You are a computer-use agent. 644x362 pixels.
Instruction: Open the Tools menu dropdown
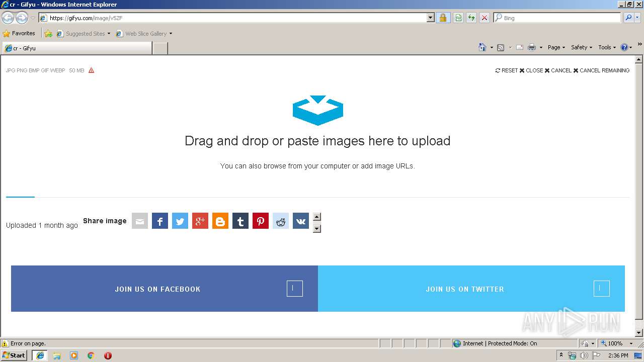coord(607,47)
